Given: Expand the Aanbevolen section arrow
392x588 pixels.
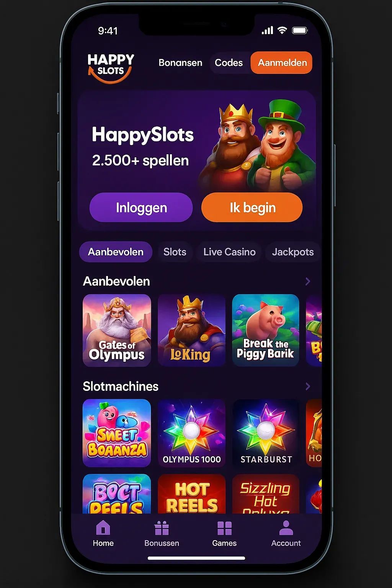Looking at the screenshot, I should coord(308,281).
